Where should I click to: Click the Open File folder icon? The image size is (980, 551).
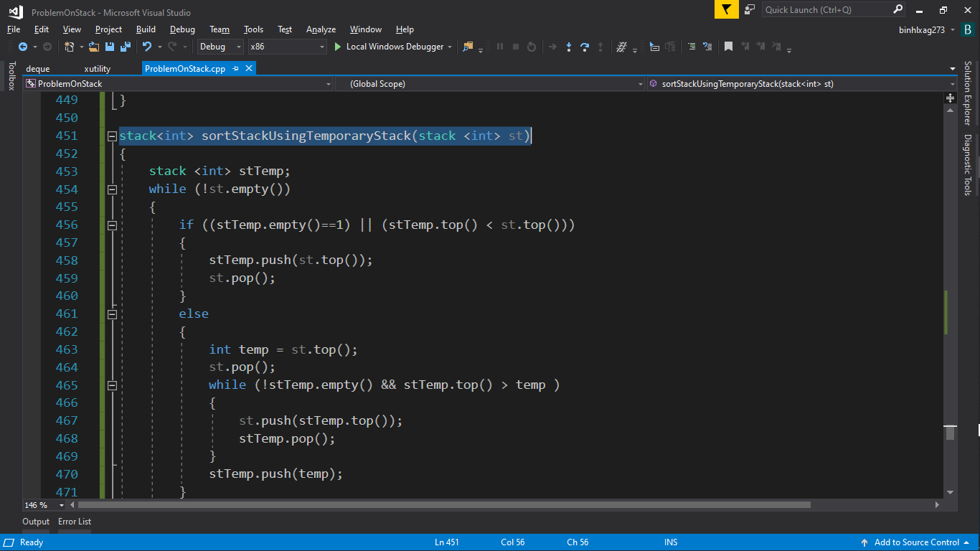tap(93, 47)
